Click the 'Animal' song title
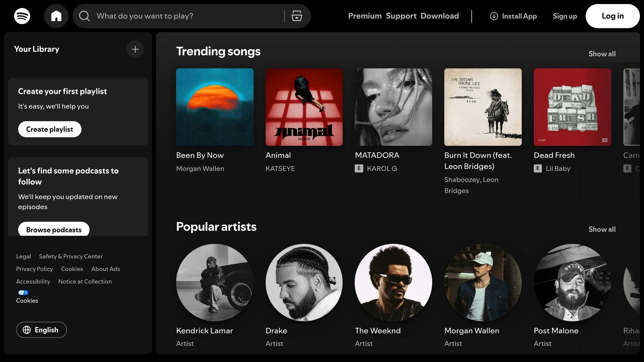The width and height of the screenshot is (644, 362). tap(278, 155)
